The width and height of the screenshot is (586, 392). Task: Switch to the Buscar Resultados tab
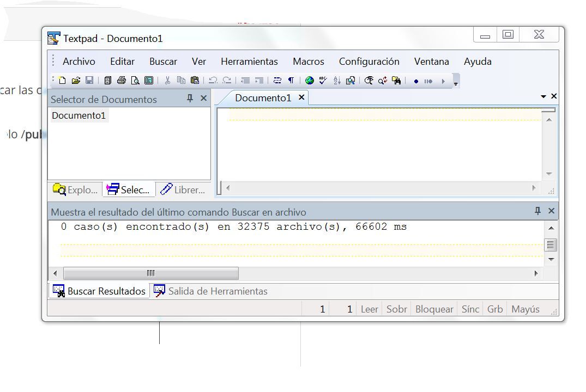[99, 291]
